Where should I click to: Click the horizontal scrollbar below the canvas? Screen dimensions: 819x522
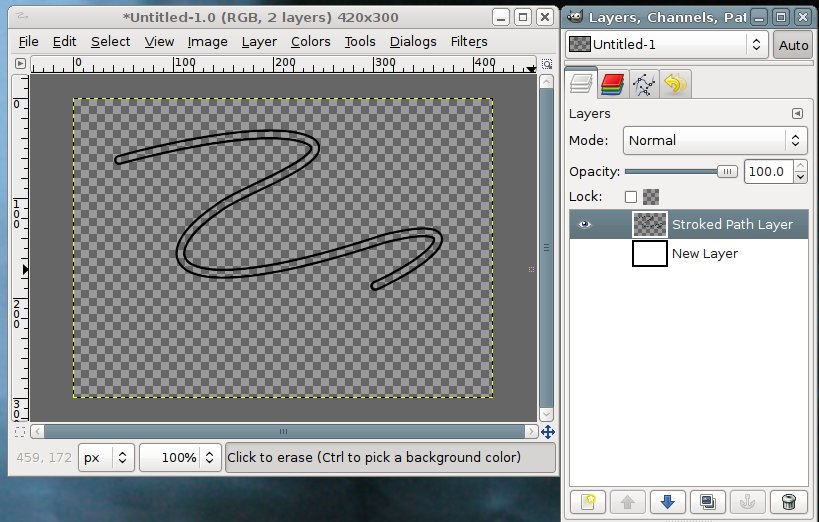coord(284,432)
